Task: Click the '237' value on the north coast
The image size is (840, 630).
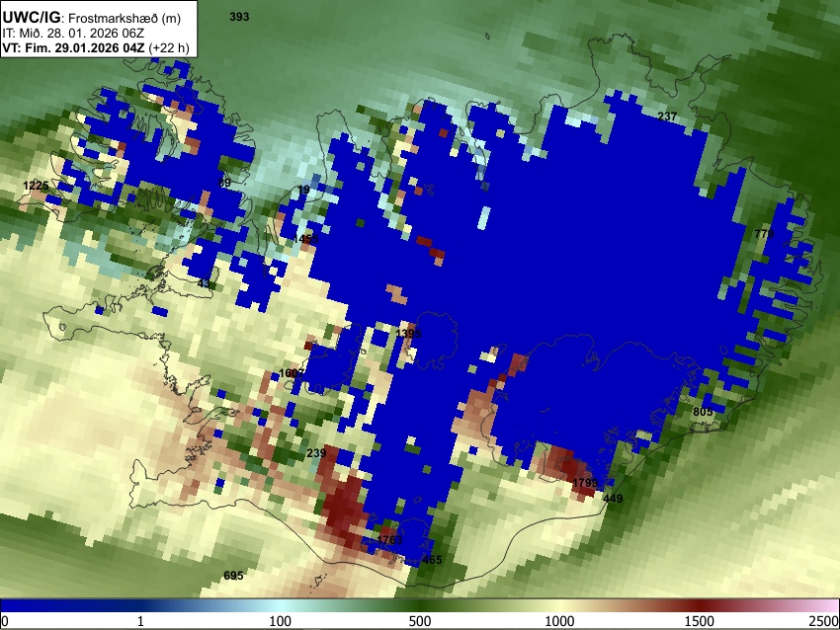Action: point(667,117)
